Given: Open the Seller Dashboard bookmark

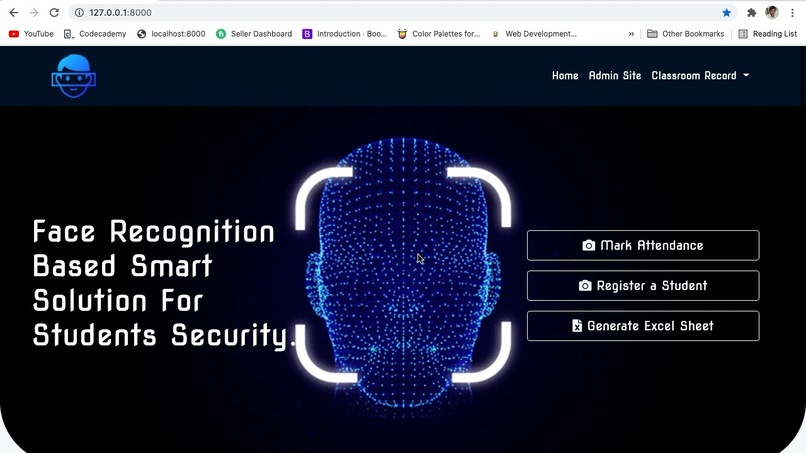Looking at the screenshot, I should 254,34.
